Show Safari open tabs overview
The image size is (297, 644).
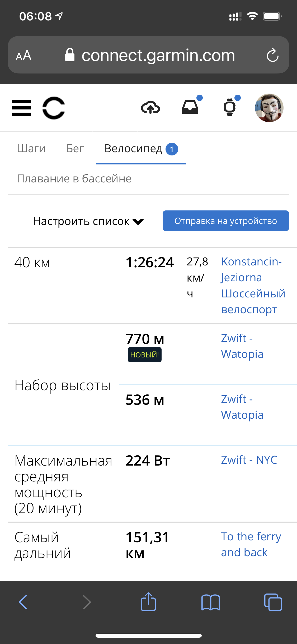pos(273,602)
